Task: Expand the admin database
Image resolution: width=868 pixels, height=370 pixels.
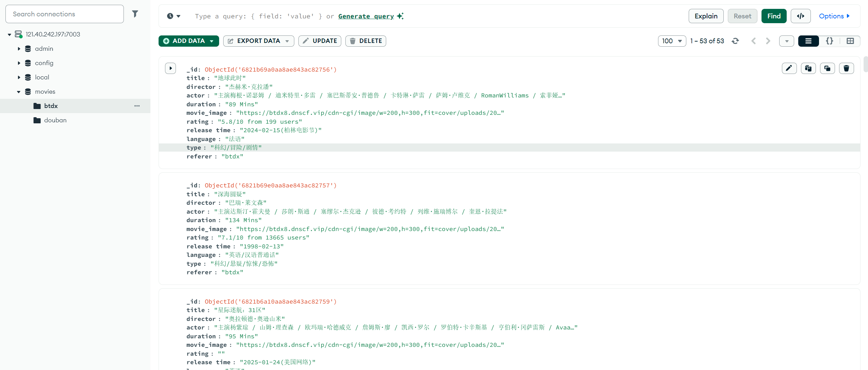Action: pos(19,49)
